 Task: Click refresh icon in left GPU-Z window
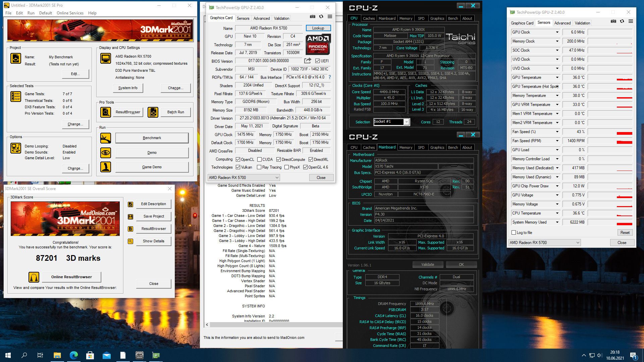click(x=321, y=16)
